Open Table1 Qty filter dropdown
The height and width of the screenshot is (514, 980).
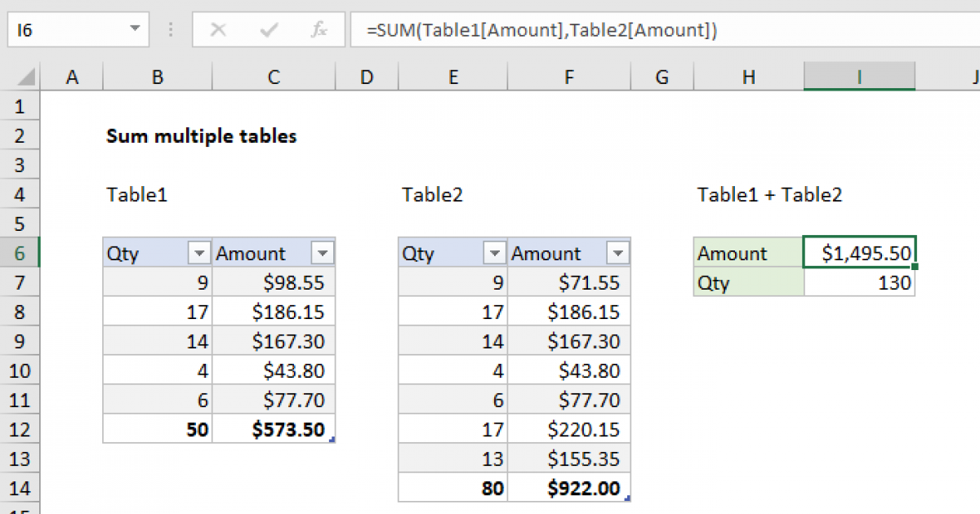point(199,254)
